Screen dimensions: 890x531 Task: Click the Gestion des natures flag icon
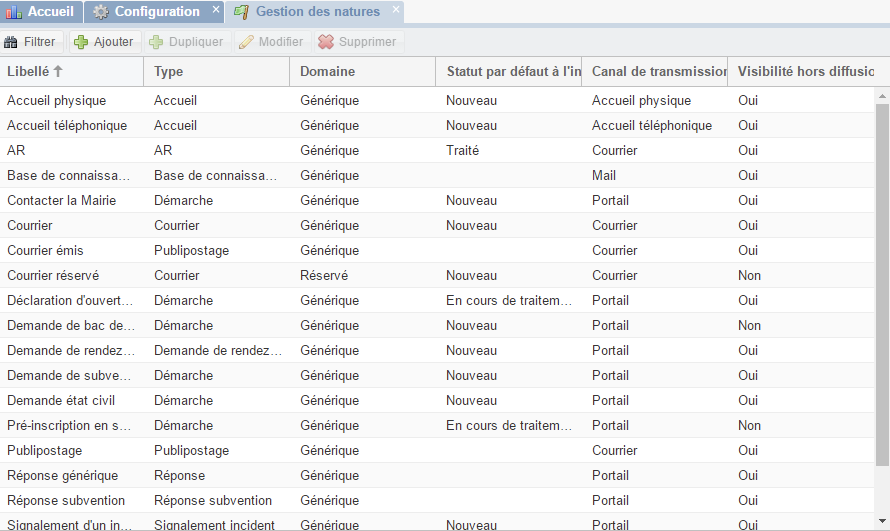[242, 12]
